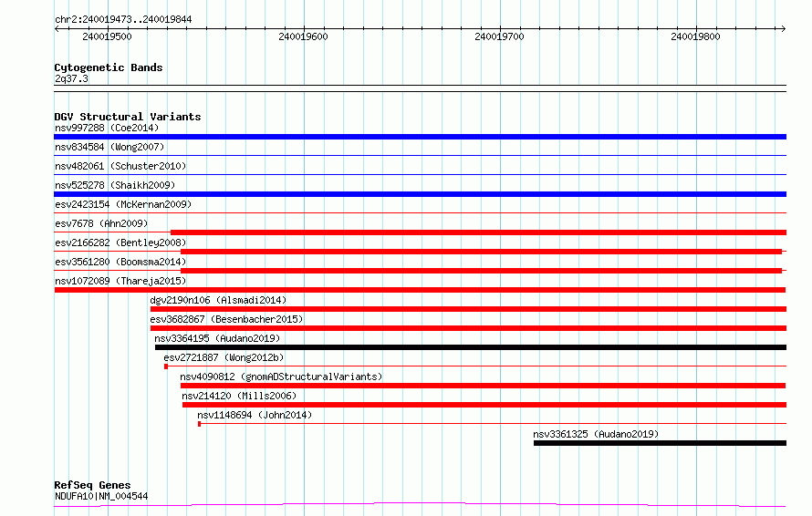
Task: Click the nsv997288 (Coe2014) variant label
Action: [x=107, y=128]
